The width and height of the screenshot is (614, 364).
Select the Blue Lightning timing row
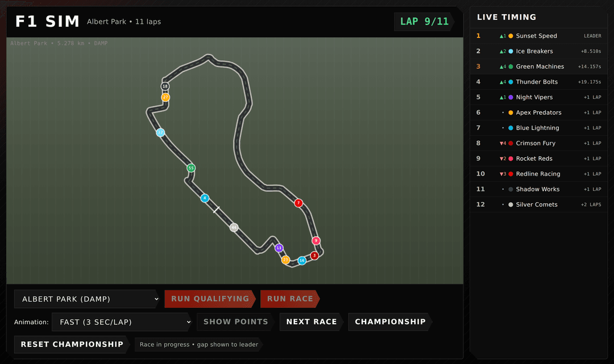click(538, 128)
